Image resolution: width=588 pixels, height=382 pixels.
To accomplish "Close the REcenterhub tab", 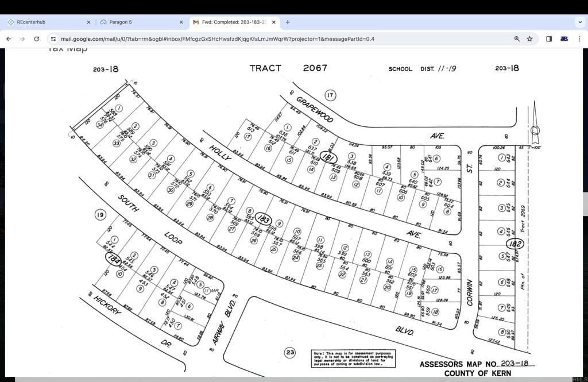I will (88, 22).
